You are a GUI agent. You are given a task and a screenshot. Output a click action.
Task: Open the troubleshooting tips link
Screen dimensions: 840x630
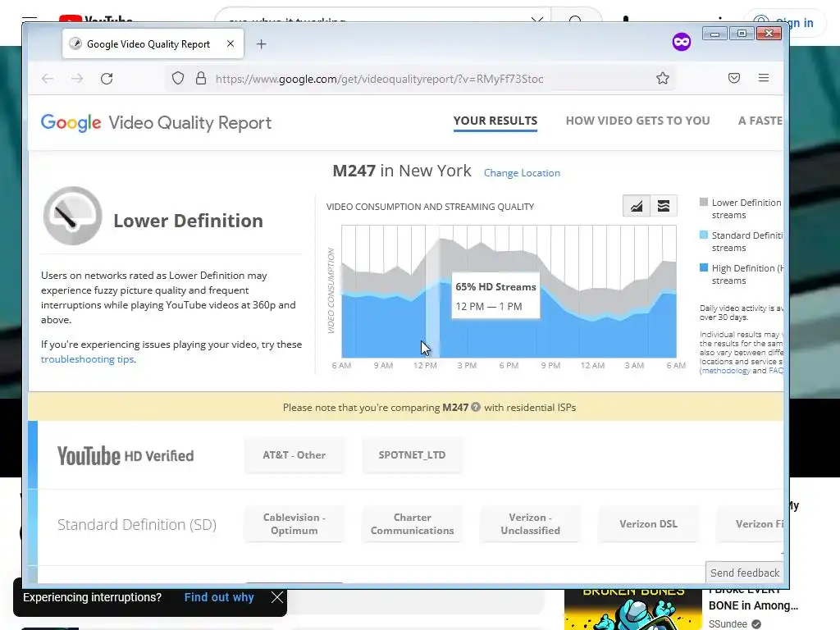[x=87, y=359]
